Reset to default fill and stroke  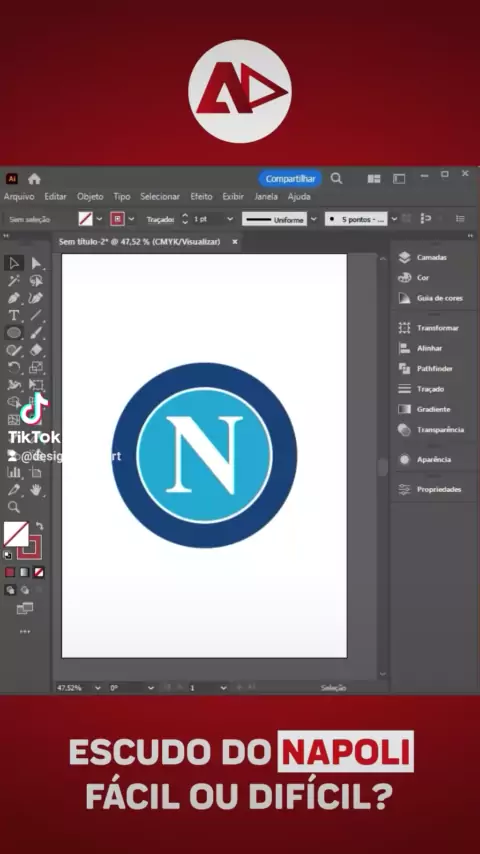[8, 555]
